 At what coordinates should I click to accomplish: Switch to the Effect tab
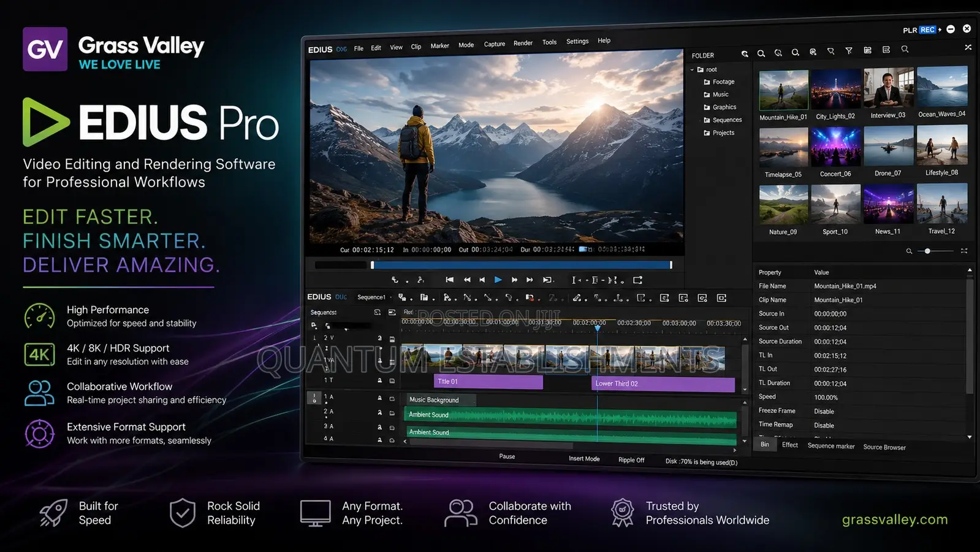click(790, 445)
